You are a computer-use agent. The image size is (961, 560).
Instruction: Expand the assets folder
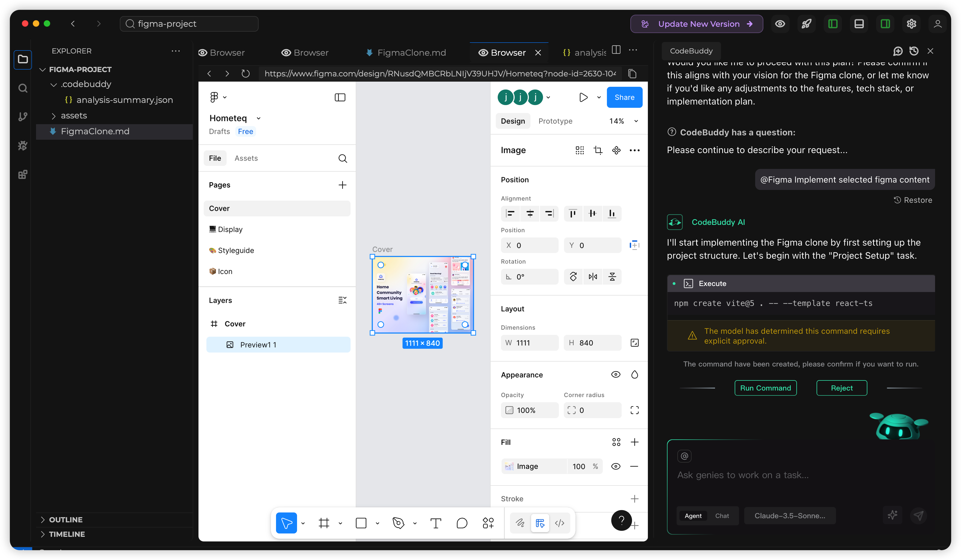74,115
